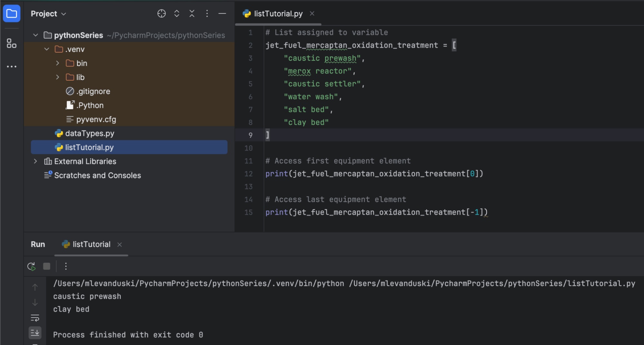
Task: Click the Up the Stack Trace arrow
Action: click(35, 287)
